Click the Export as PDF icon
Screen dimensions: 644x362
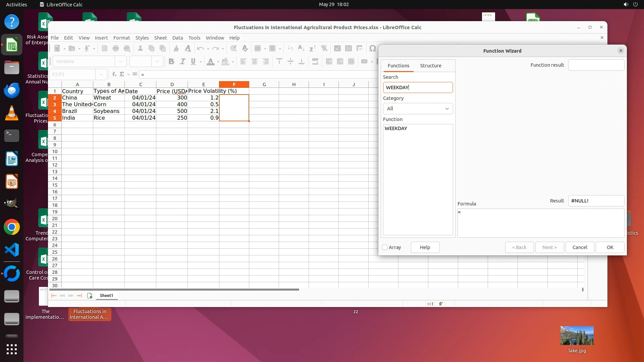pos(105,49)
